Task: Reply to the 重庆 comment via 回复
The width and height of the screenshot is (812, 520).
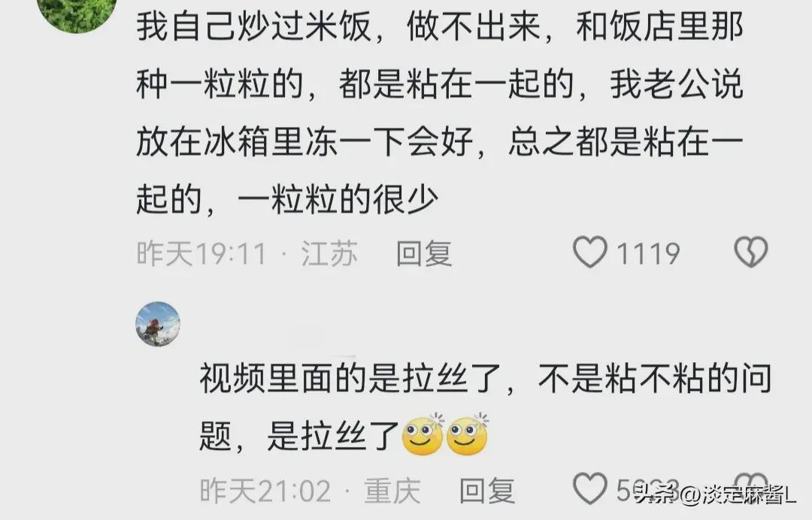Action: coord(487,491)
